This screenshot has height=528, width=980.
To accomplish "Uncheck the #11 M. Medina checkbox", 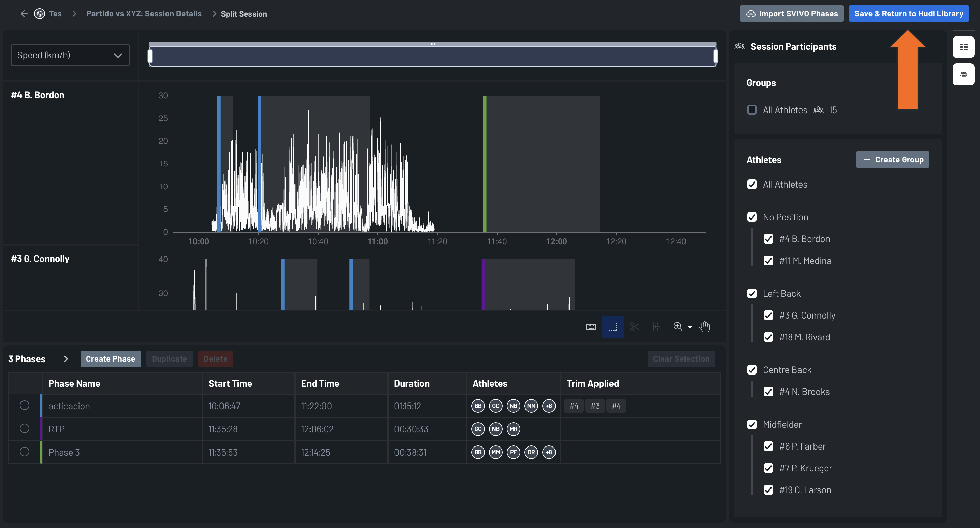I will click(768, 261).
